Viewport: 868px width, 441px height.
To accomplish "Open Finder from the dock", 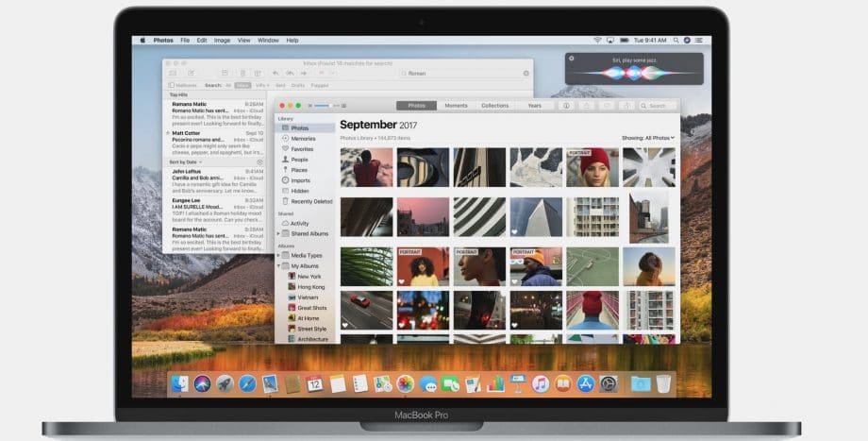I will tap(179, 383).
